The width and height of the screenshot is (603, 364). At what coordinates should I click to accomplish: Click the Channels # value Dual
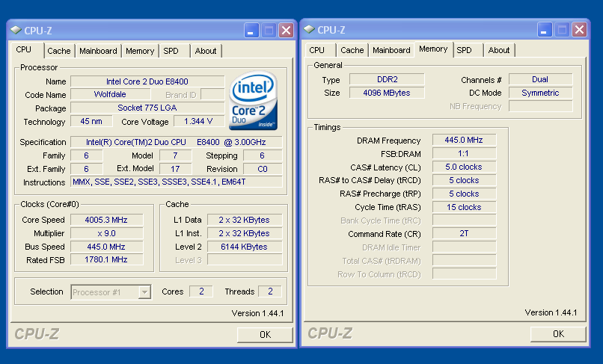pos(541,79)
